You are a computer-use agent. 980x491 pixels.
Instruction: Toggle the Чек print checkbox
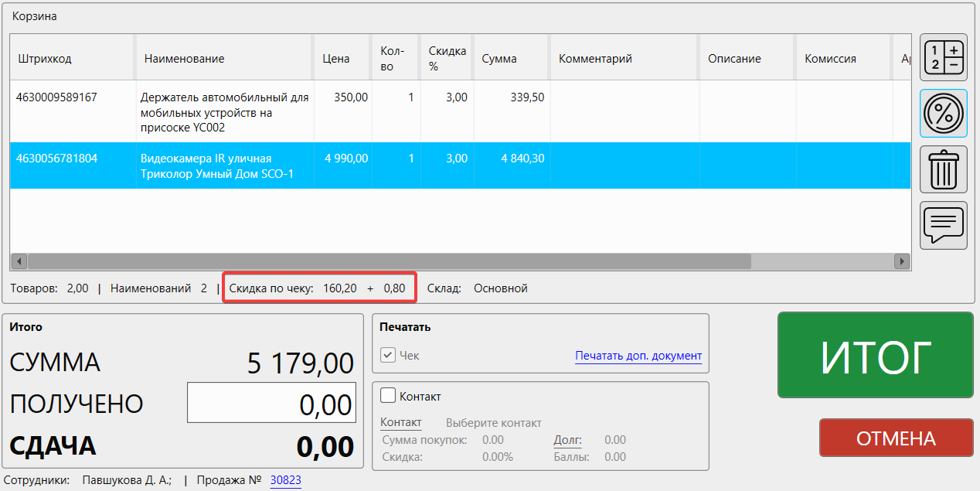point(388,356)
